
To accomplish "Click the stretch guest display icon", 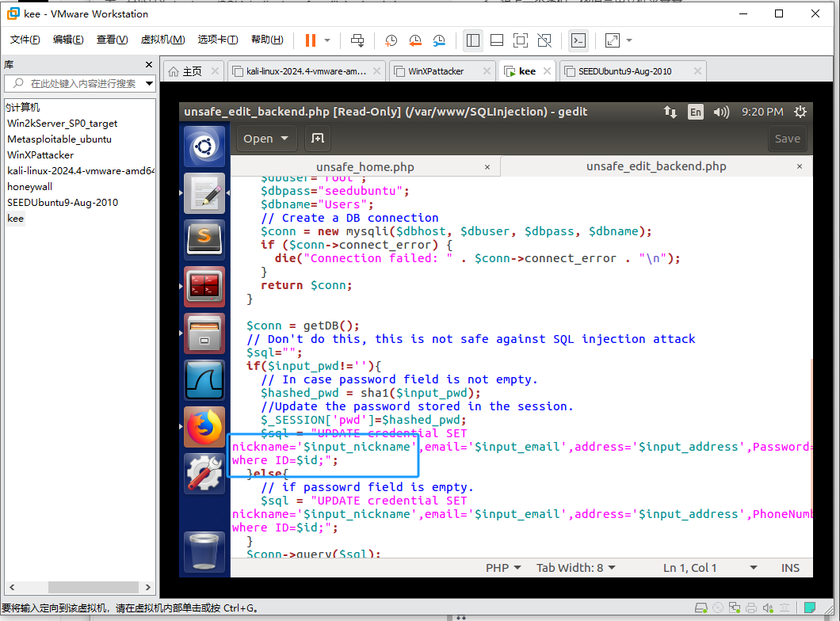I will pos(613,40).
